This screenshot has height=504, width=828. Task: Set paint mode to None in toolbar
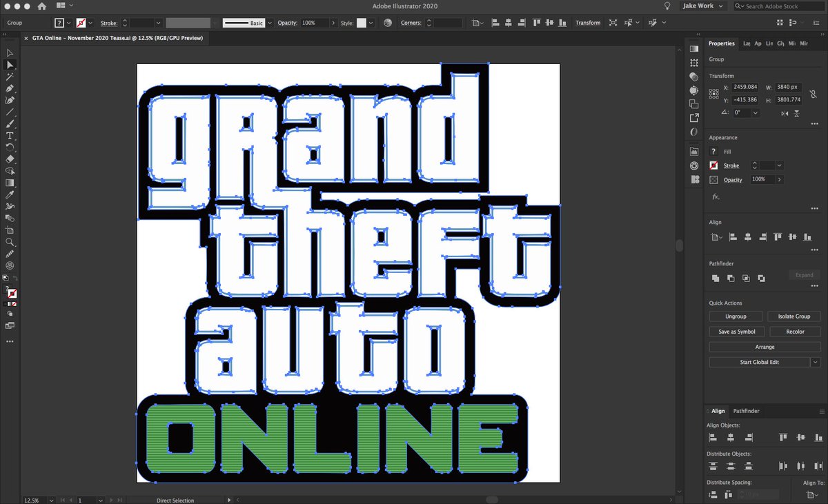[x=15, y=303]
